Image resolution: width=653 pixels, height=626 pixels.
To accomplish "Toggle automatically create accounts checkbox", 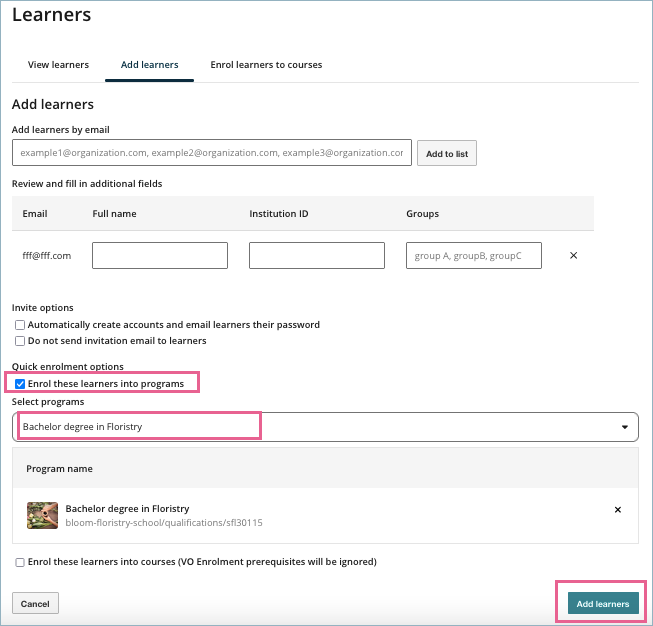I will 20,325.
